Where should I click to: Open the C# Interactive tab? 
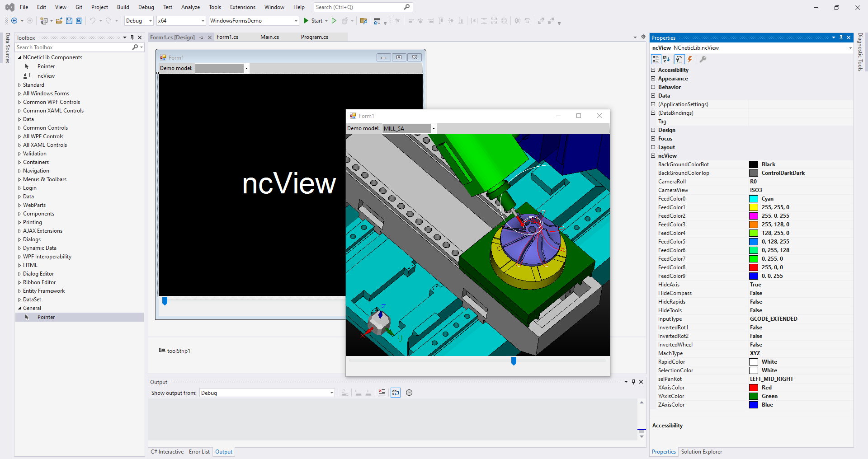(x=167, y=452)
